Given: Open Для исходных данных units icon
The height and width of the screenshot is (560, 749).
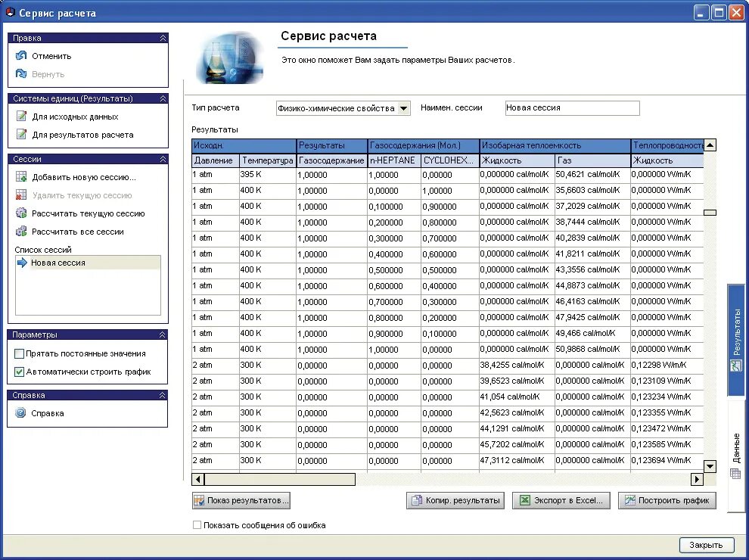Looking at the screenshot, I should click(21, 116).
